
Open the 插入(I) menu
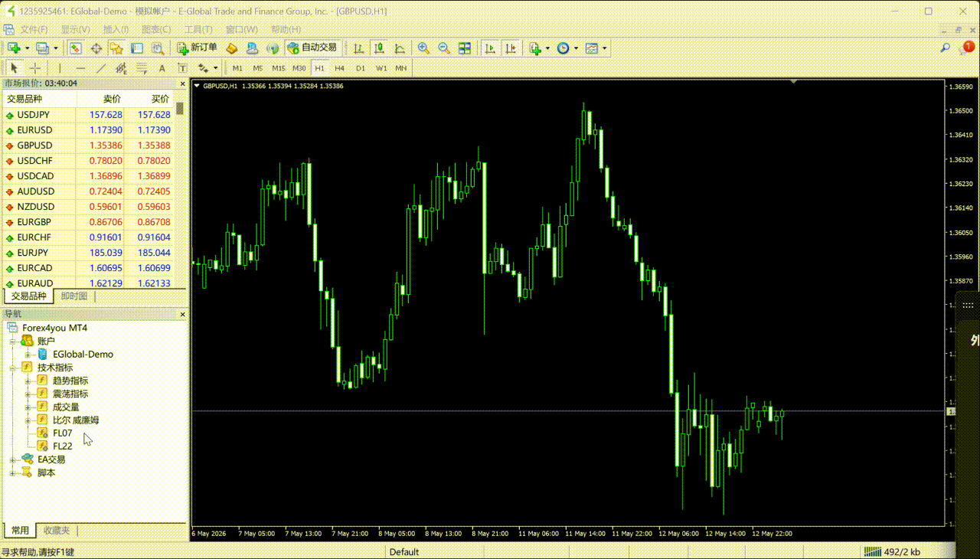[x=116, y=29]
